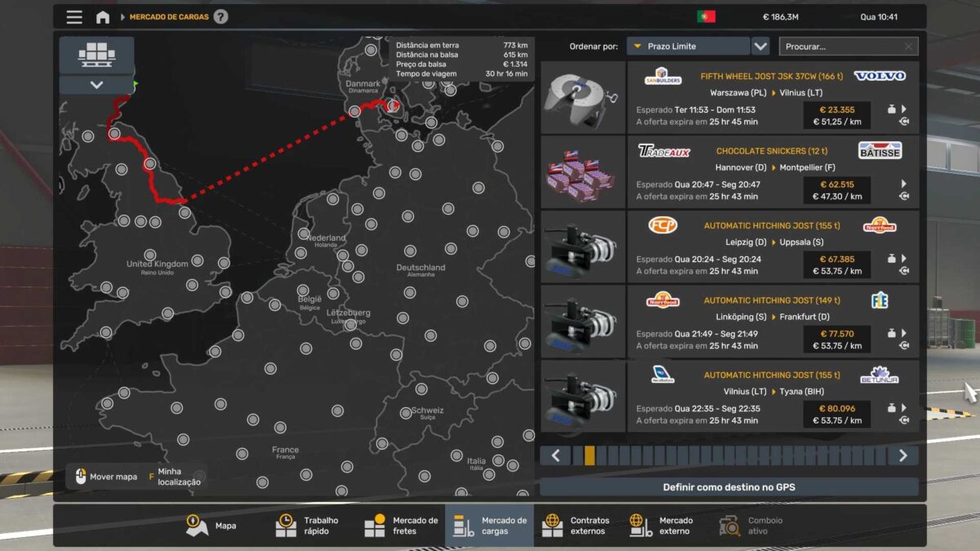The height and width of the screenshot is (551, 980).
Task: Expand sort options with the chevron button
Action: 760,47
